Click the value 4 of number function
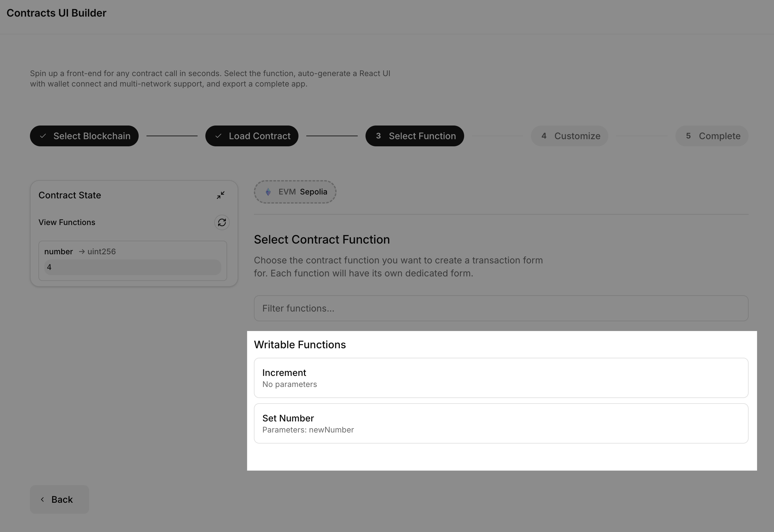This screenshot has width=774, height=532. pos(133,267)
